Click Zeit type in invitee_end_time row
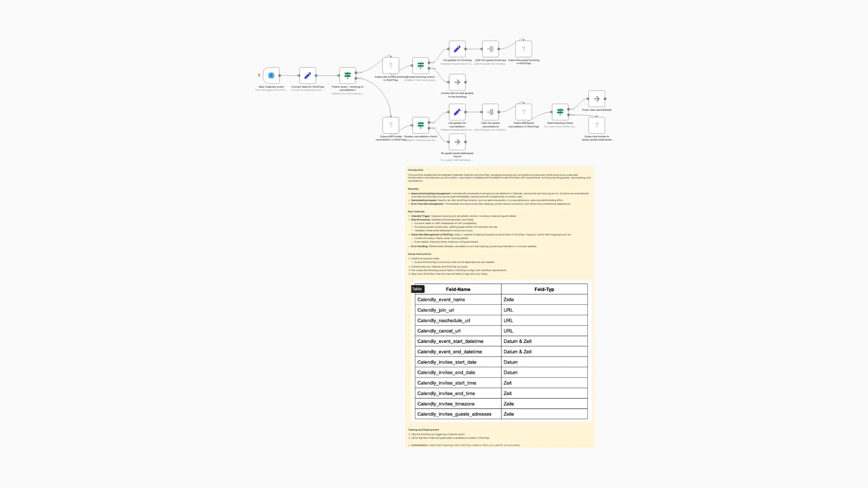868x488 pixels. [544, 393]
